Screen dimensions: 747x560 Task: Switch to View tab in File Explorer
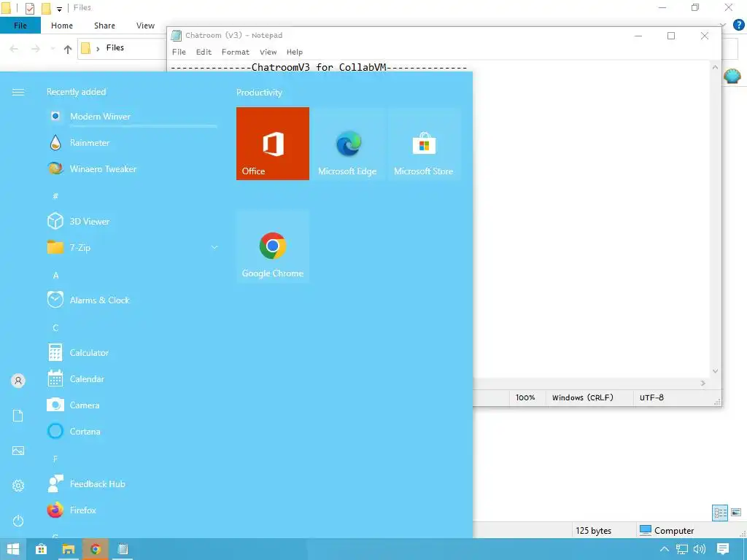(145, 26)
